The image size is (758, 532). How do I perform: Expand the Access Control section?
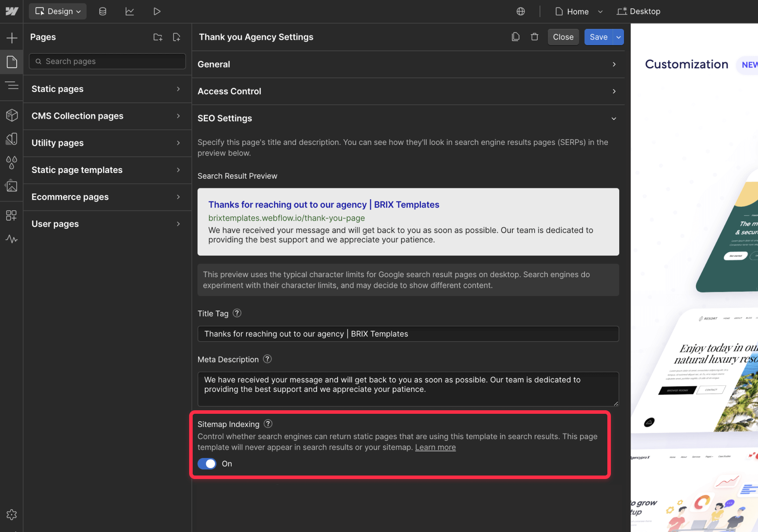[408, 92]
